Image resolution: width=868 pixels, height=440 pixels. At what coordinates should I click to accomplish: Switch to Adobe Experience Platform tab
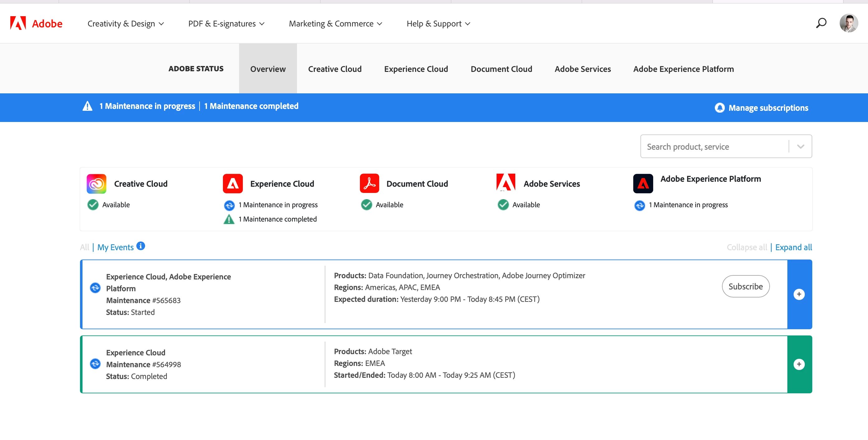[683, 69]
